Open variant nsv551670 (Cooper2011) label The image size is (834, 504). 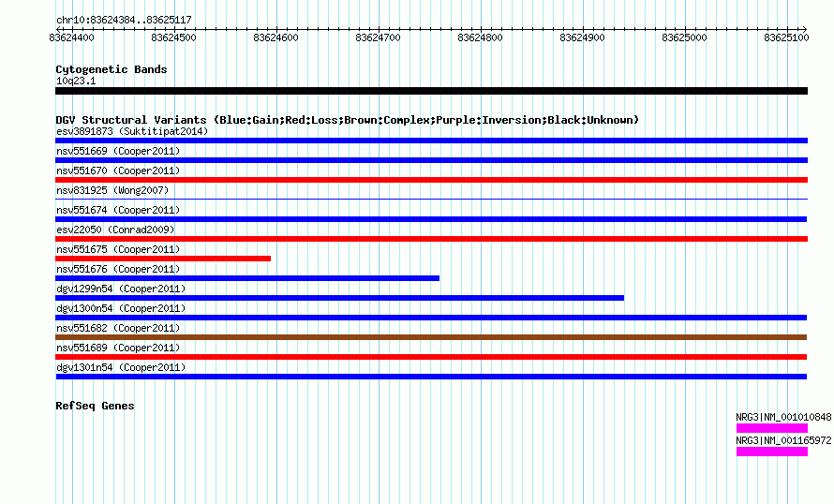118,170
